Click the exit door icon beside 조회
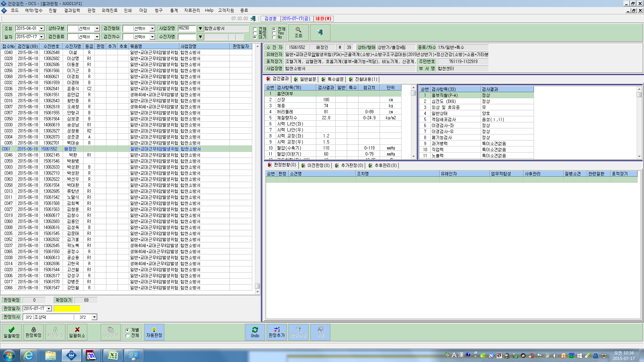The height and width of the screenshot is (362, 644). pyautogui.click(x=320, y=32)
